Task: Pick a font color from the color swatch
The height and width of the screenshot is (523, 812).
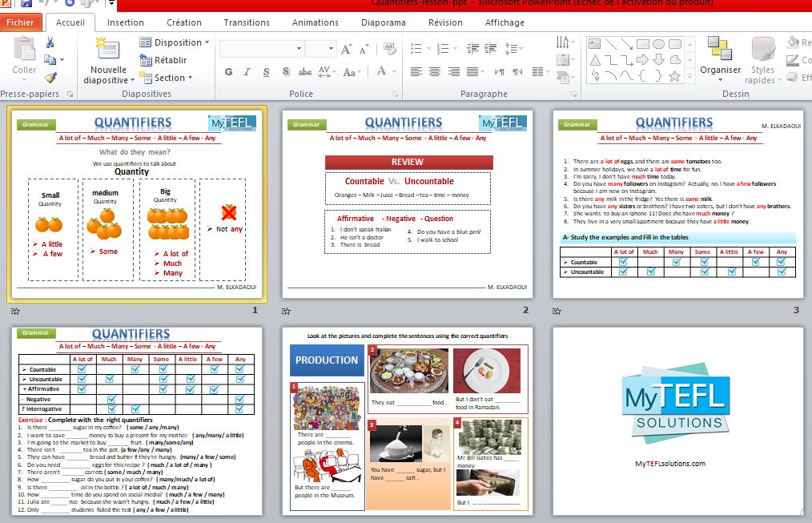Action: [x=384, y=71]
